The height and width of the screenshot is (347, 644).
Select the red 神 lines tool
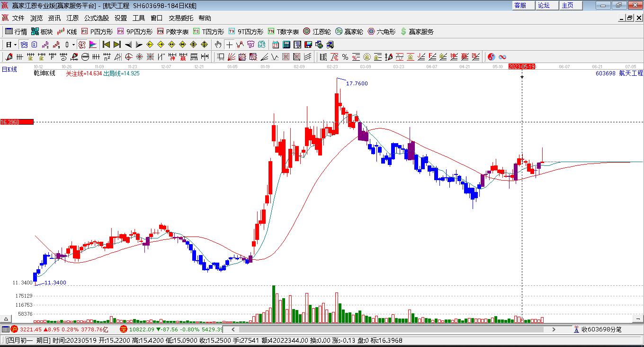click(x=172, y=57)
